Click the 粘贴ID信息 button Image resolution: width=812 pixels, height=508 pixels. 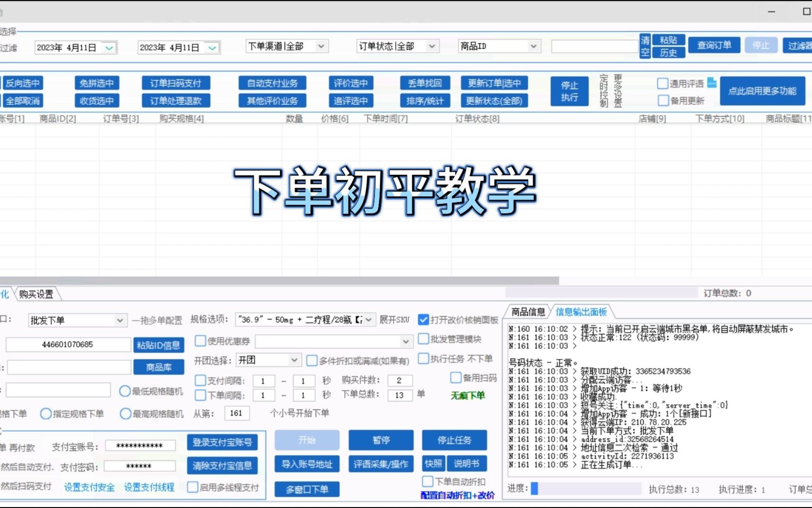click(x=158, y=345)
